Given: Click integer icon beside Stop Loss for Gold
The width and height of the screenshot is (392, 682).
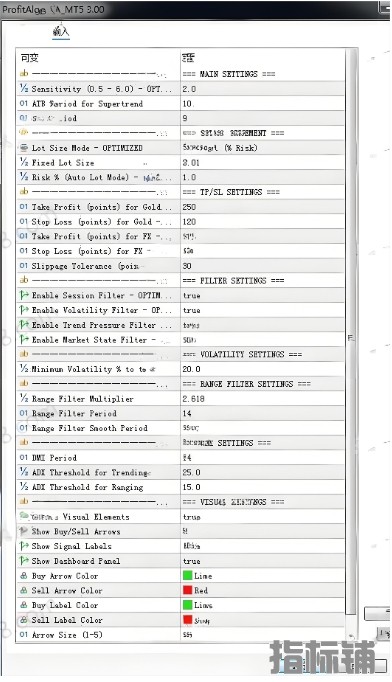Looking at the screenshot, I should point(24,222).
